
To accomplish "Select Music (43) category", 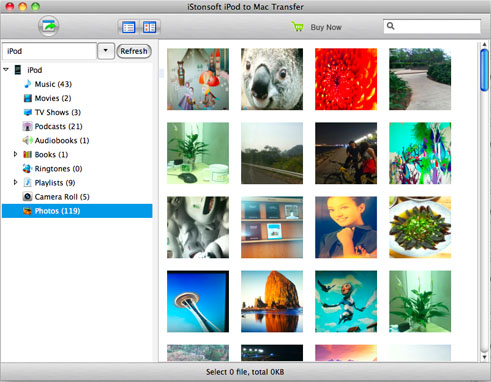I will (x=53, y=84).
